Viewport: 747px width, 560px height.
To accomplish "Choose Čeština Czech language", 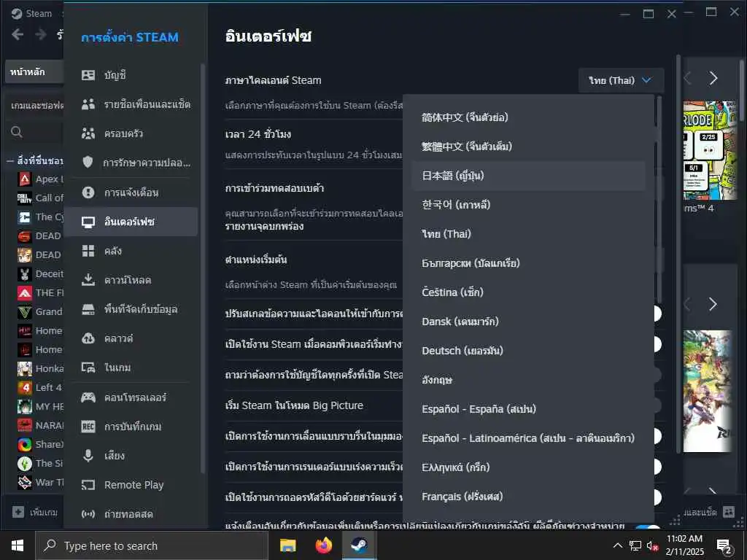I will [528, 292].
